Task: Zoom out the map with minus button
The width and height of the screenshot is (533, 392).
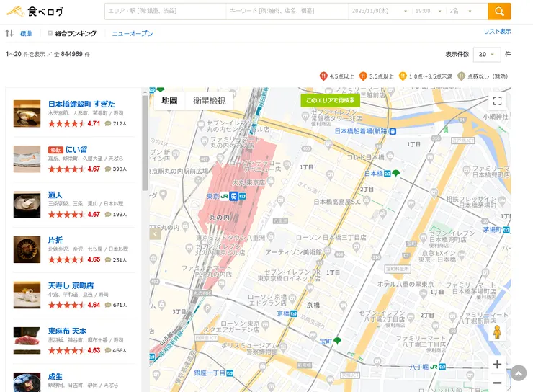Action: (x=497, y=383)
